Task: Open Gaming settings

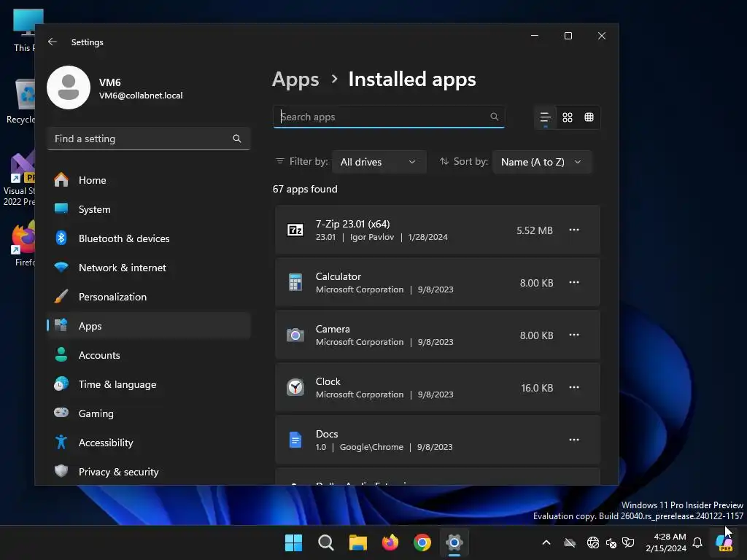Action: tap(149, 413)
